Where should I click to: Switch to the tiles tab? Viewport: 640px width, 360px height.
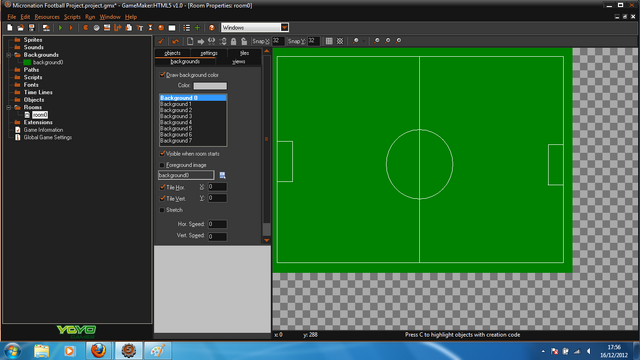[244, 53]
